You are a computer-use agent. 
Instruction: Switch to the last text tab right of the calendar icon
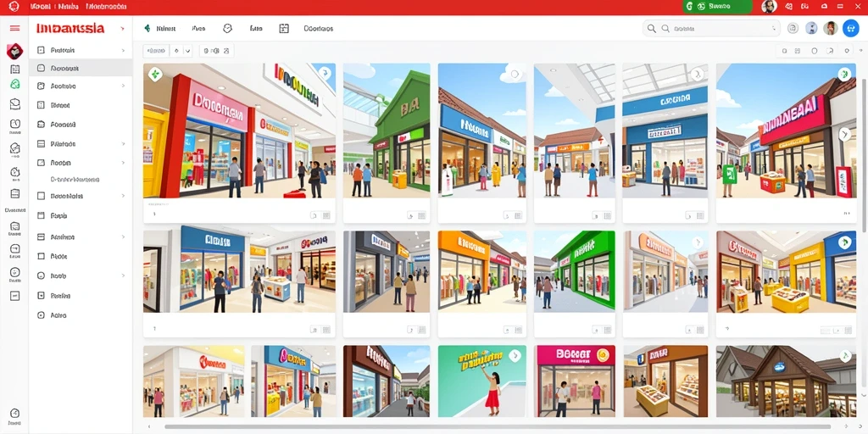pyautogui.click(x=319, y=28)
